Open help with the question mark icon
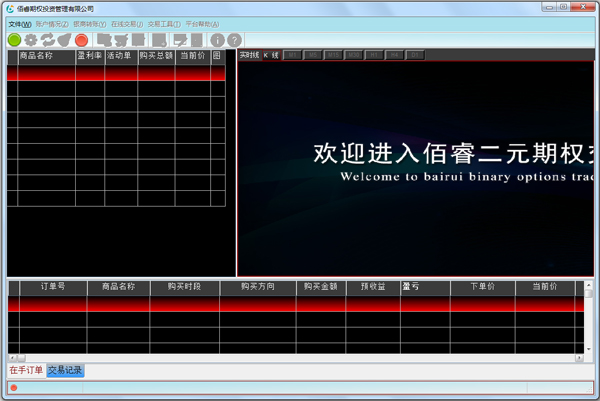The height and width of the screenshot is (401, 600). (x=235, y=40)
